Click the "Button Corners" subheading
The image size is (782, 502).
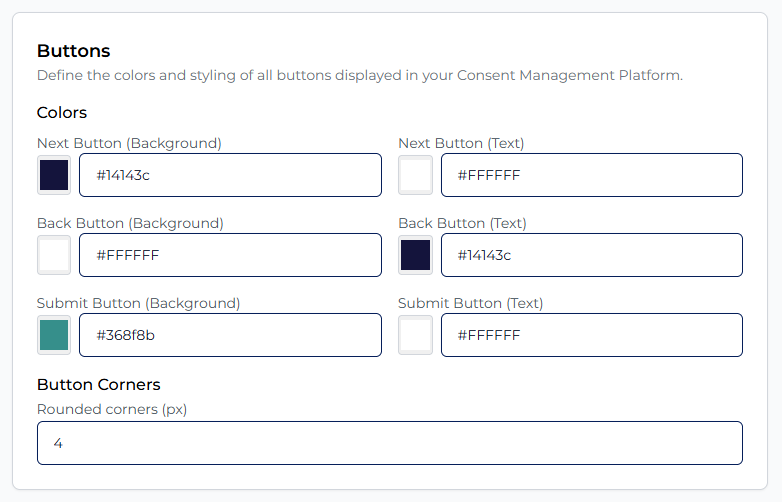(x=98, y=384)
